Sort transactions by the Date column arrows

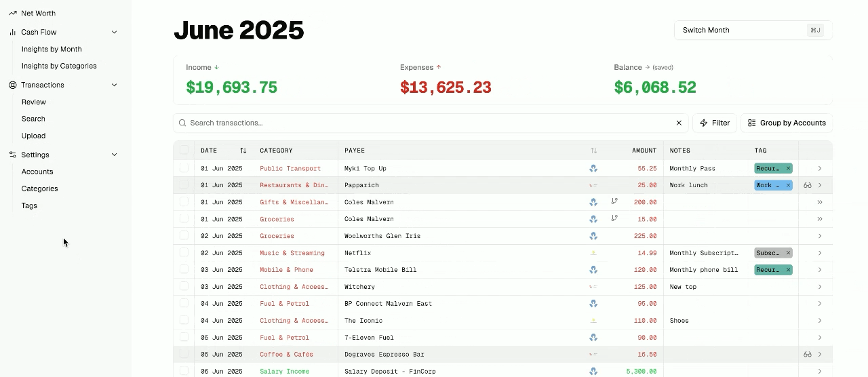pyautogui.click(x=243, y=151)
